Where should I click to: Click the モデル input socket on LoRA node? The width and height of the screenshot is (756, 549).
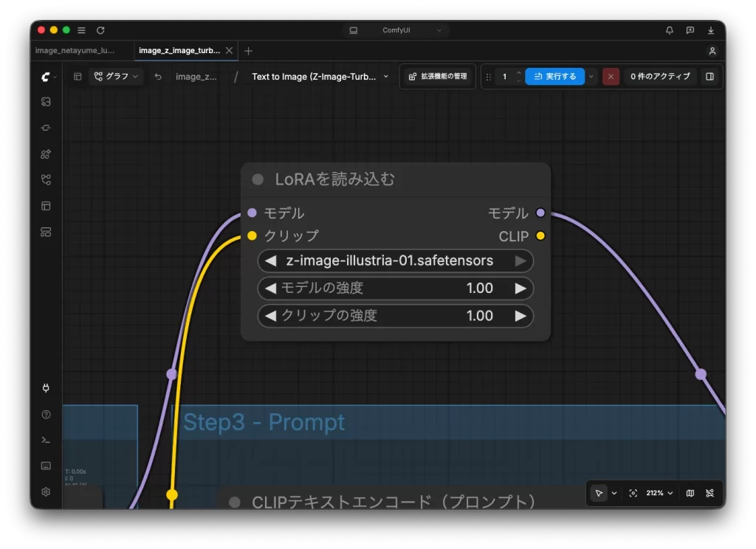pos(252,213)
